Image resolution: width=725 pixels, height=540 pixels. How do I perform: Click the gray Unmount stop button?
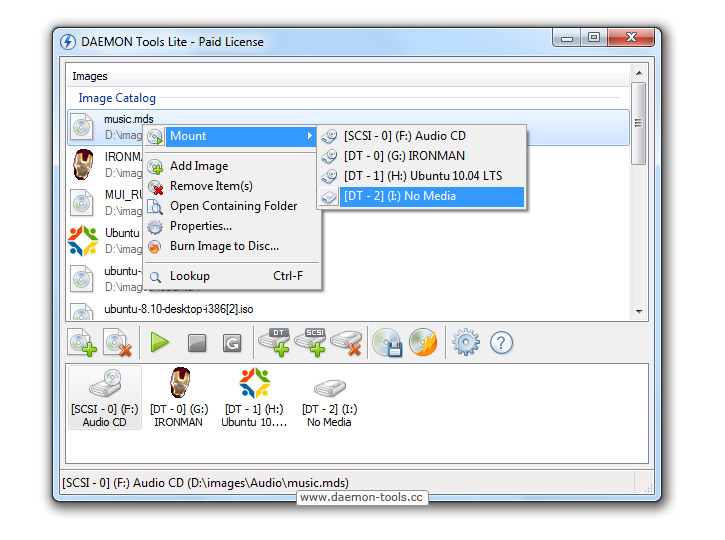click(197, 343)
